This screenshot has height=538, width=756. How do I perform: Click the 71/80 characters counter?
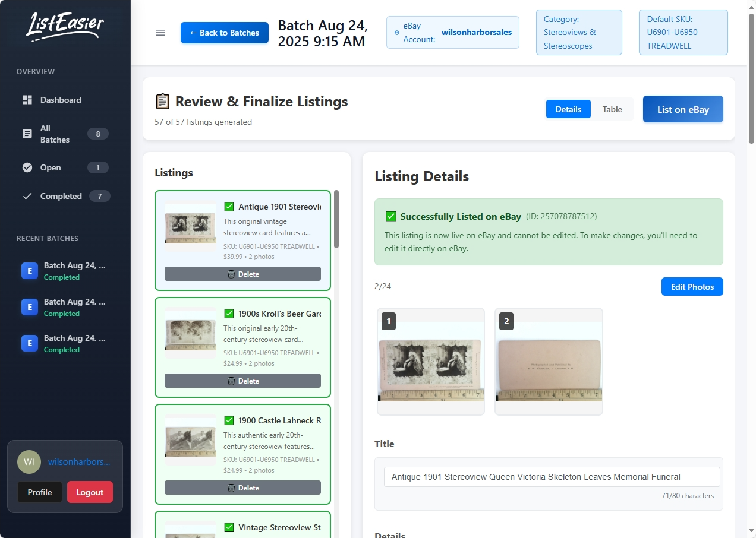coord(688,496)
